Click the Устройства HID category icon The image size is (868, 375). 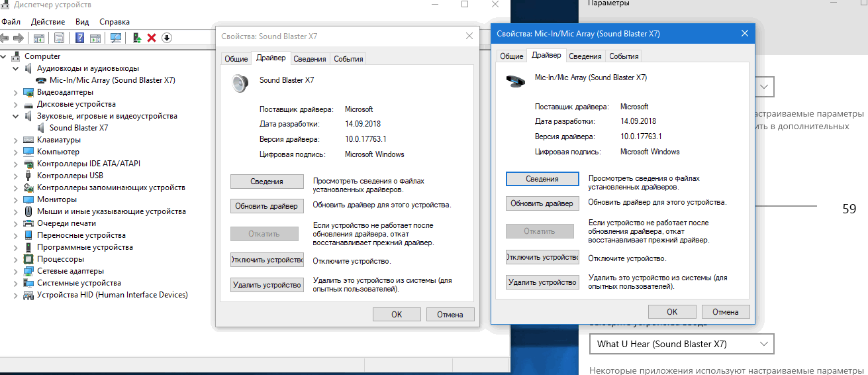pyautogui.click(x=28, y=295)
